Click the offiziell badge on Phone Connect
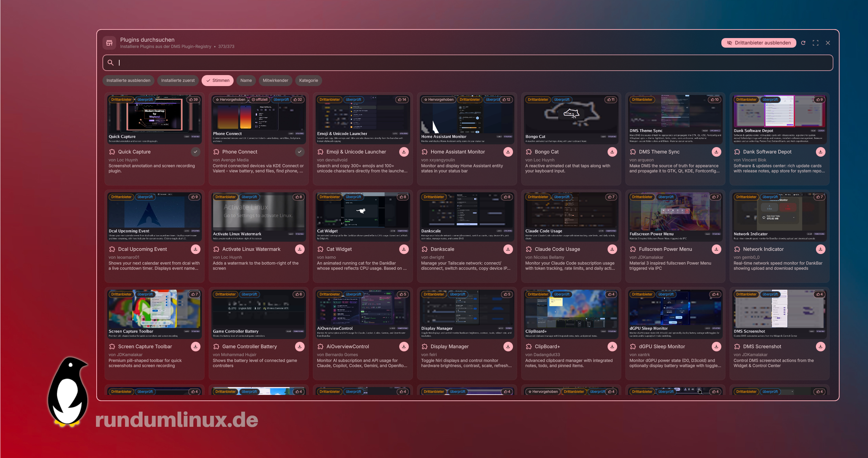Screen dimensions: 868x458 click(x=259, y=100)
